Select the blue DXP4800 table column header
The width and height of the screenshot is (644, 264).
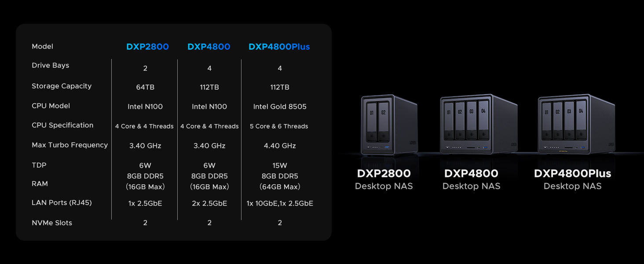tap(209, 47)
